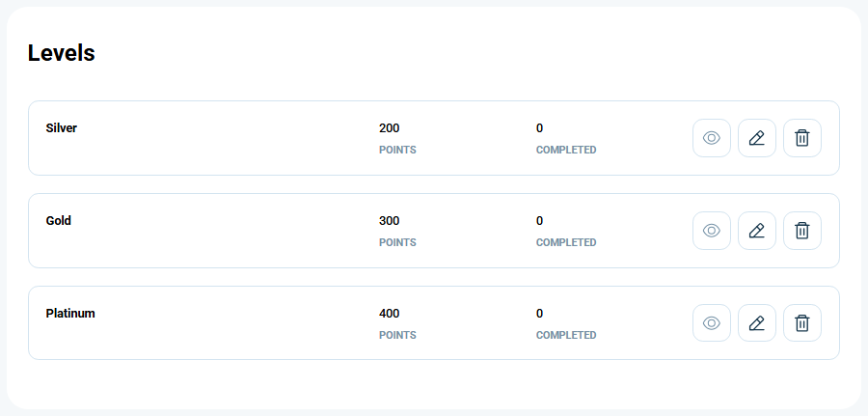Screen dimensions: 868x416
Task: Click Platinum's completed count
Action: coord(539,314)
